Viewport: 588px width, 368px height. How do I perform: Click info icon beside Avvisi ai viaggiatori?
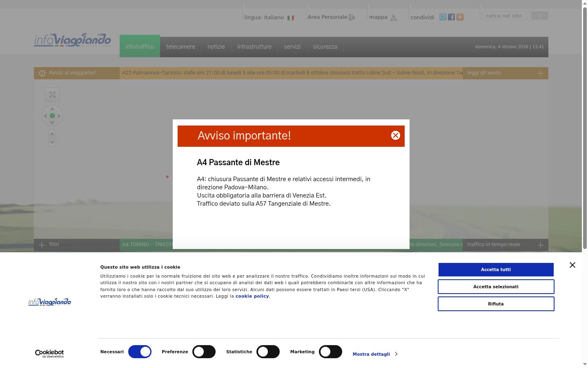coord(42,73)
